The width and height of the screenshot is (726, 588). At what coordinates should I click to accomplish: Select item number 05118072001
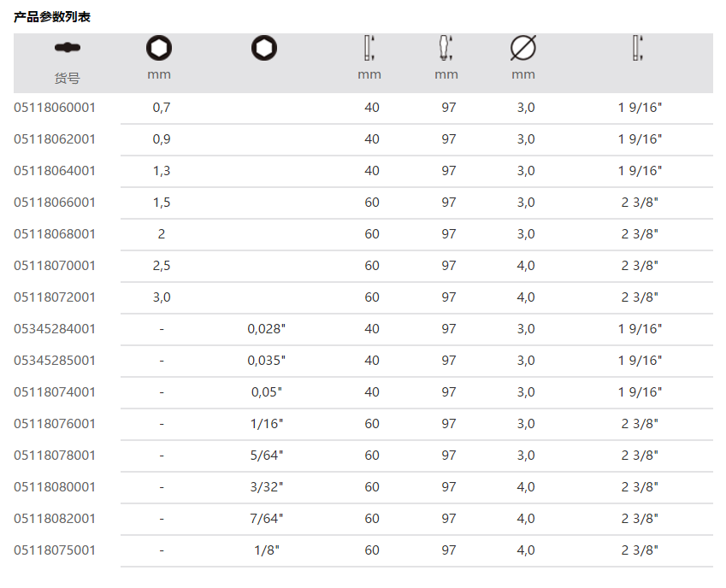[55, 297]
